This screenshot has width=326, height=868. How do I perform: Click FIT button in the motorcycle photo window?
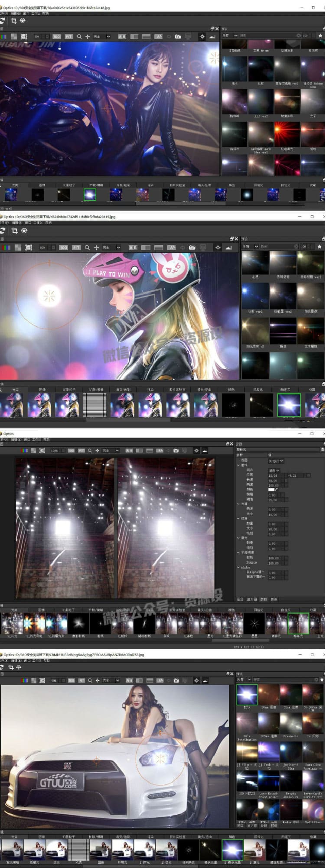68,37
